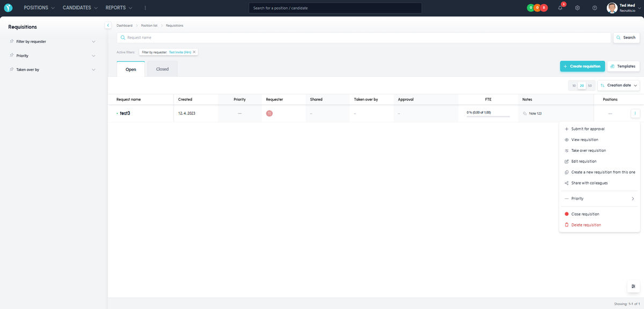Open the top bar three-dot more menu

click(x=145, y=8)
